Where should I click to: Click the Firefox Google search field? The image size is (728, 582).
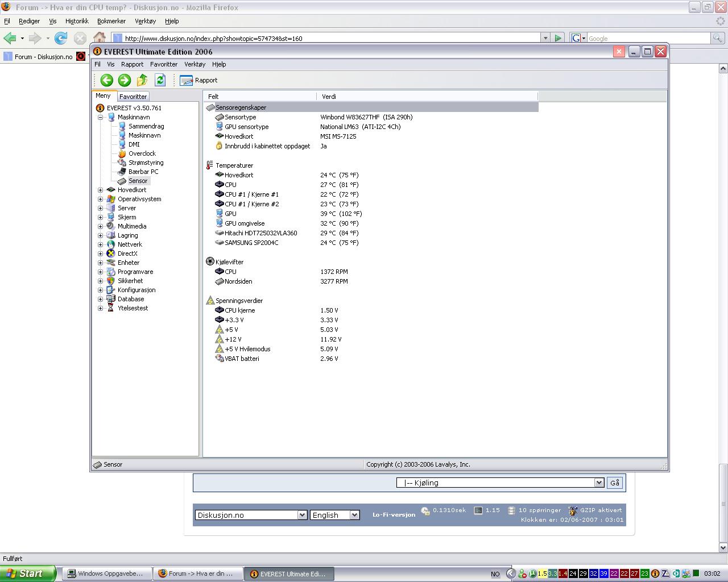click(648, 38)
